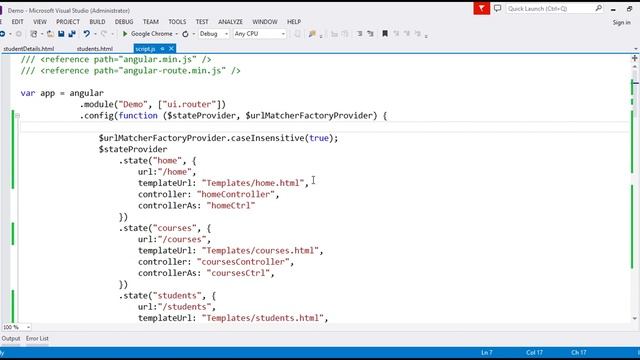
Task: Click the navigate forward arrow icon
Action: point(19,34)
